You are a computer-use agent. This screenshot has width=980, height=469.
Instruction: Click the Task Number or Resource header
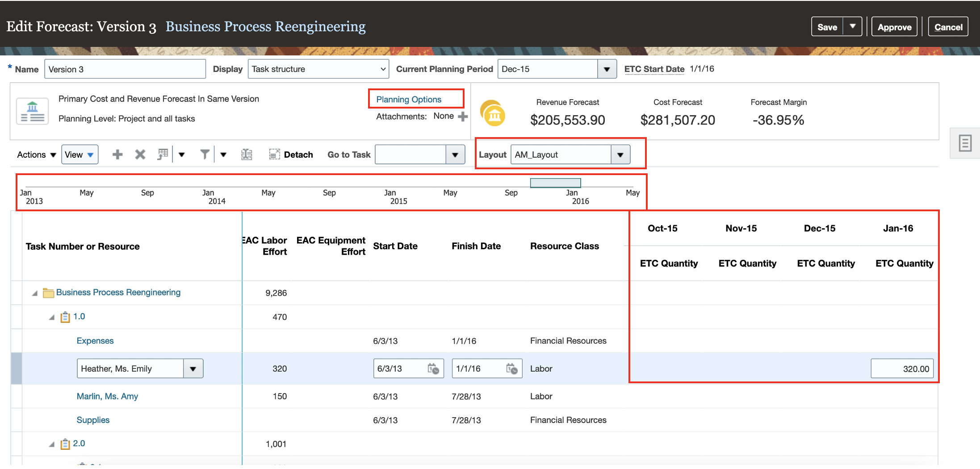(83, 247)
